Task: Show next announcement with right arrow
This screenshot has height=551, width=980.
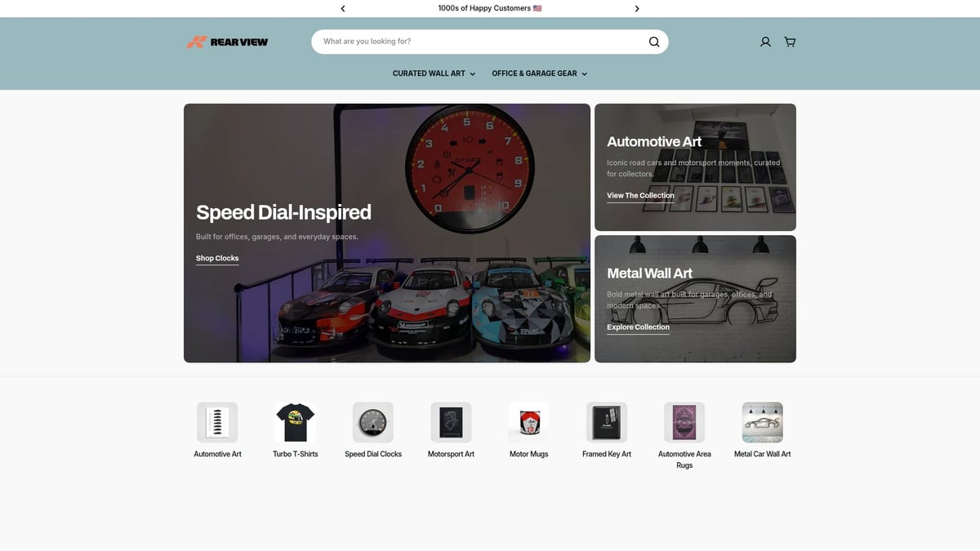Action: (x=637, y=9)
